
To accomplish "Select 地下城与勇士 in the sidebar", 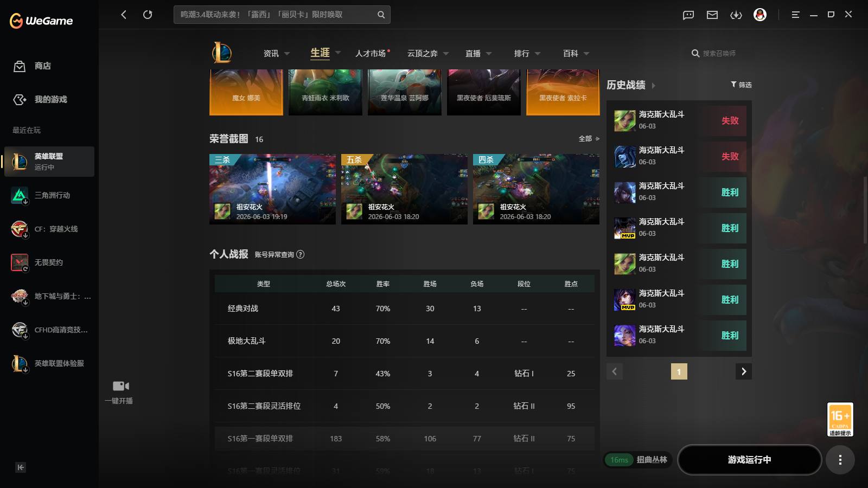I will pyautogui.click(x=49, y=296).
